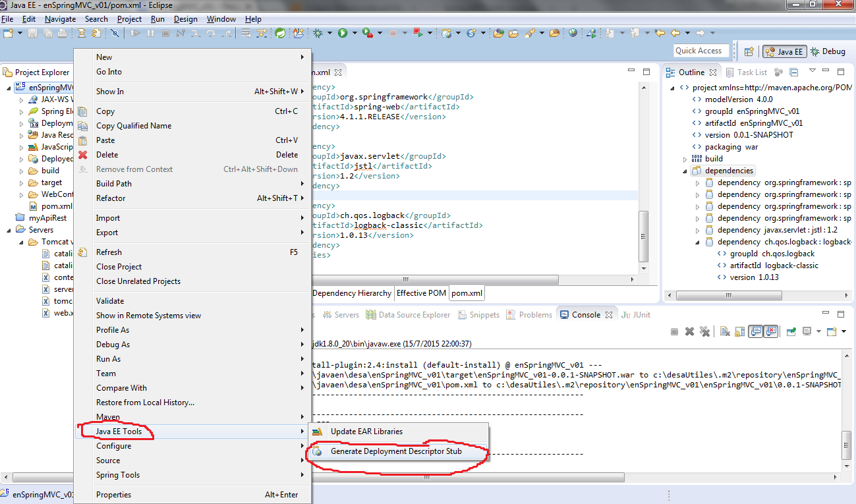Open the Debug toolbar dropdown arrow

coord(329,33)
